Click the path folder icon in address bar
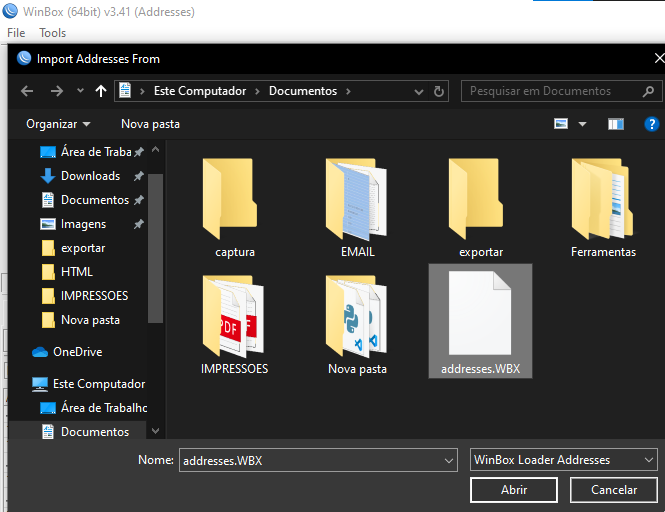The image size is (665, 512). [125, 90]
